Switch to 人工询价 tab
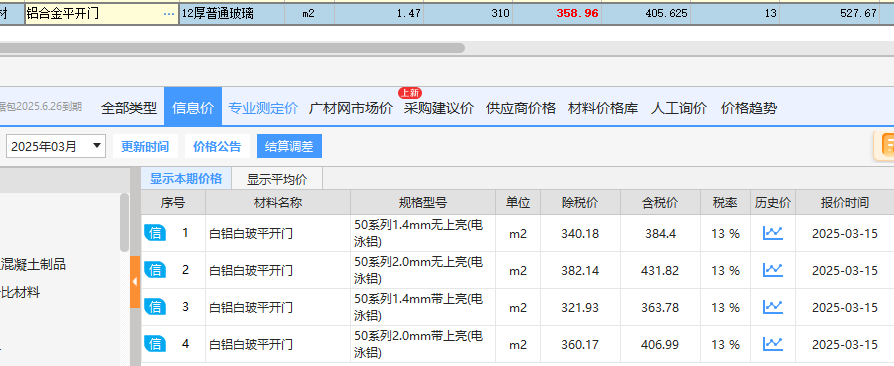The width and height of the screenshot is (894, 366). [678, 108]
